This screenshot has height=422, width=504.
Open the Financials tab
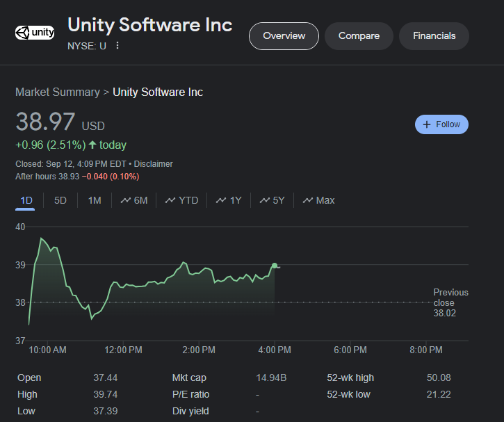[x=434, y=36]
